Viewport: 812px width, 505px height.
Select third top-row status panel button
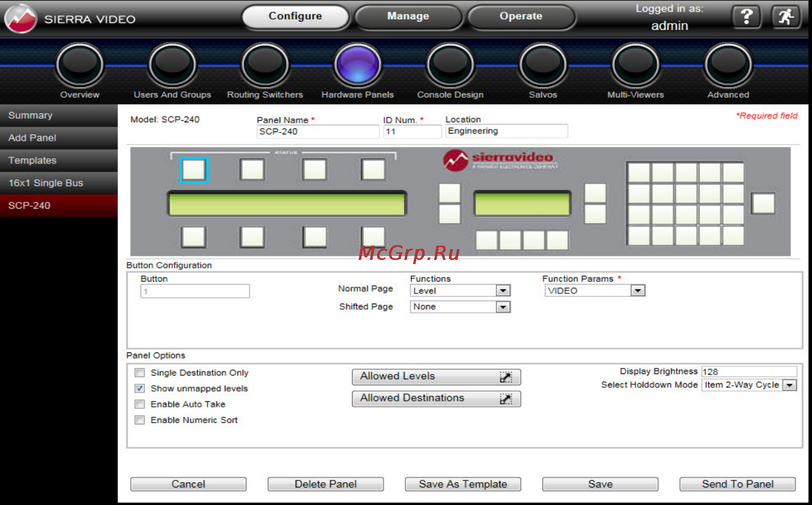315,170
